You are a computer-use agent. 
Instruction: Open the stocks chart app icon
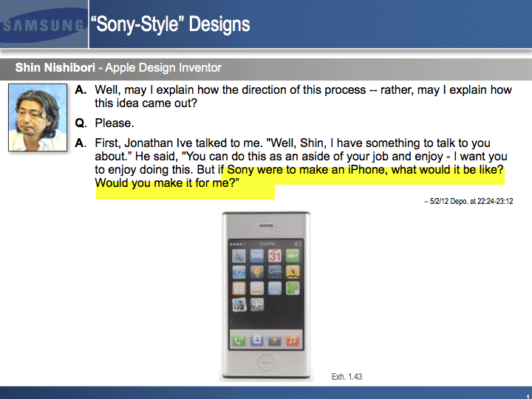tap(274, 273)
